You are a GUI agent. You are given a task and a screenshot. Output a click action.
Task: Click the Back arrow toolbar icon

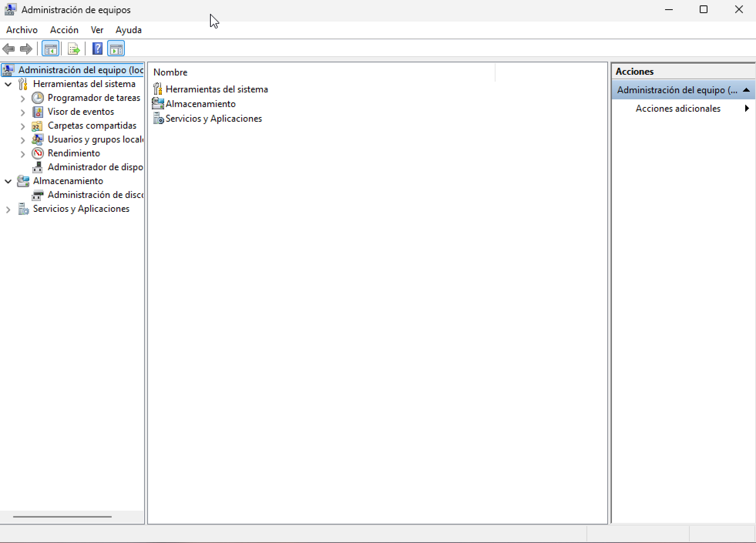point(8,49)
